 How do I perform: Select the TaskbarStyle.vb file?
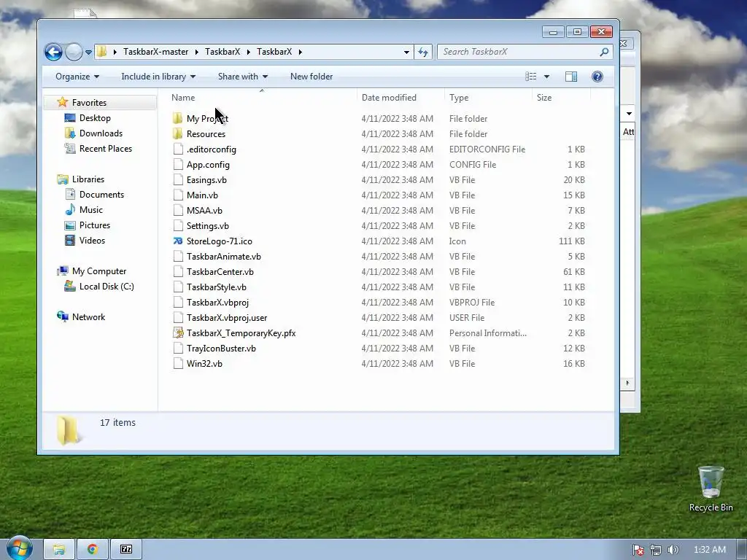pos(217,287)
